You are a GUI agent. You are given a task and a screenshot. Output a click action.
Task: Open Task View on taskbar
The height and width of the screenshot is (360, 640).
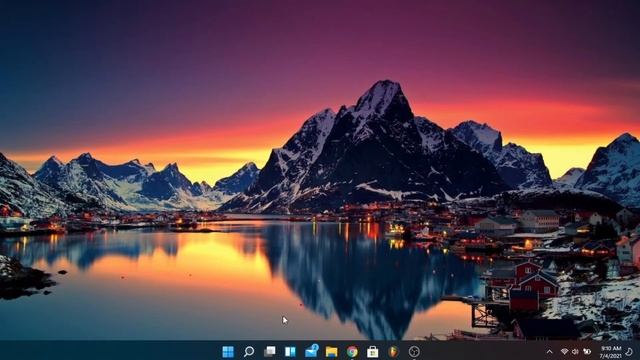pos(269,351)
